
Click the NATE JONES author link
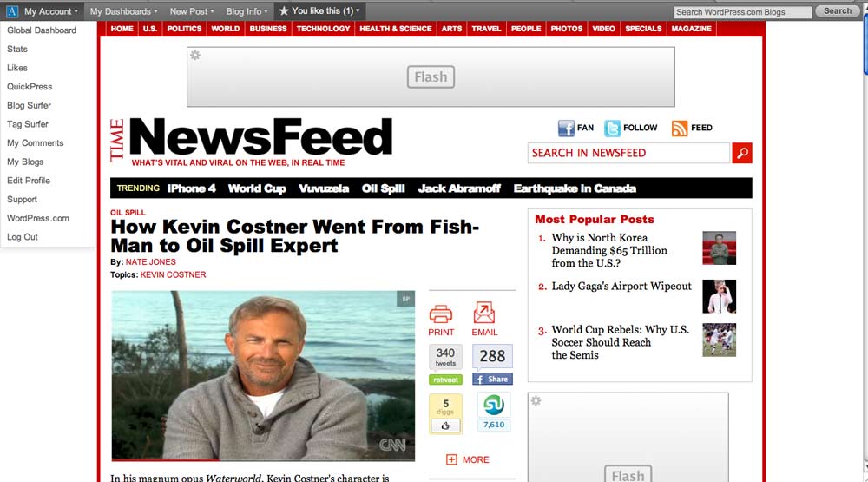[150, 262]
